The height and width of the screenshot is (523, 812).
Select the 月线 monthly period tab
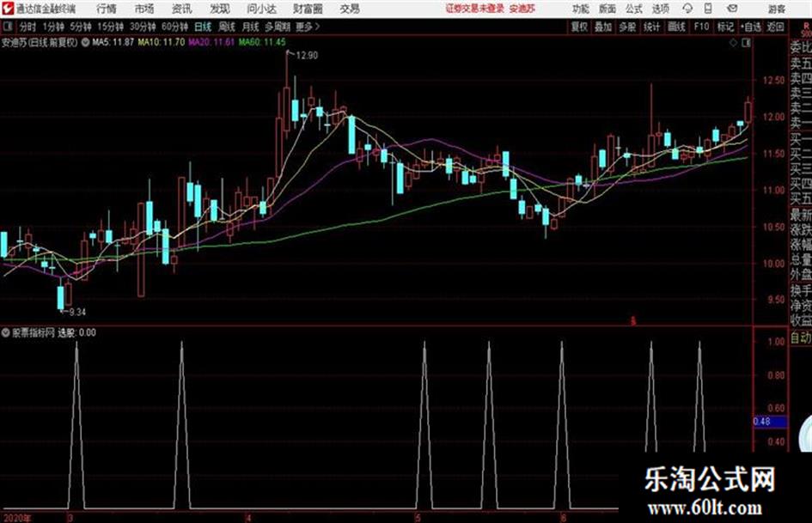(x=250, y=27)
